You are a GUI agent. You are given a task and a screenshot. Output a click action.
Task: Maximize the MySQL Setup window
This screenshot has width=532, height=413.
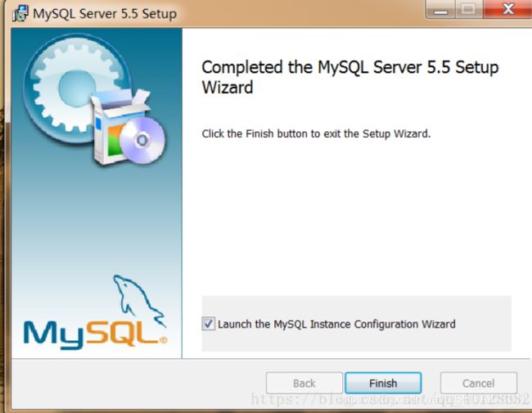468,9
